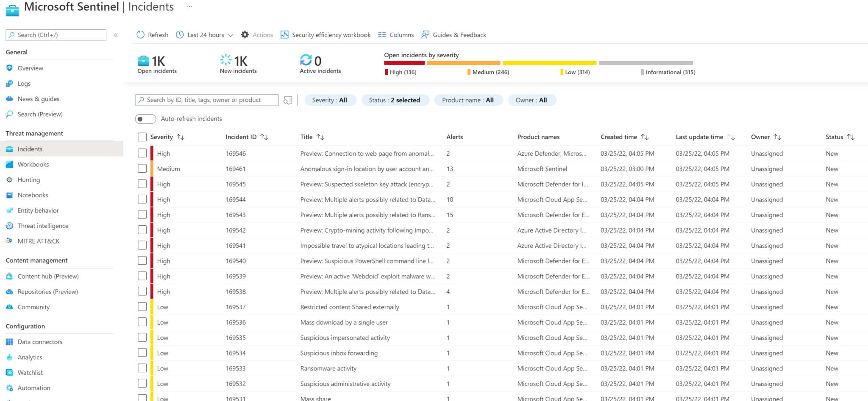
Task: Open the Threat intelligence page
Action: [x=43, y=225]
